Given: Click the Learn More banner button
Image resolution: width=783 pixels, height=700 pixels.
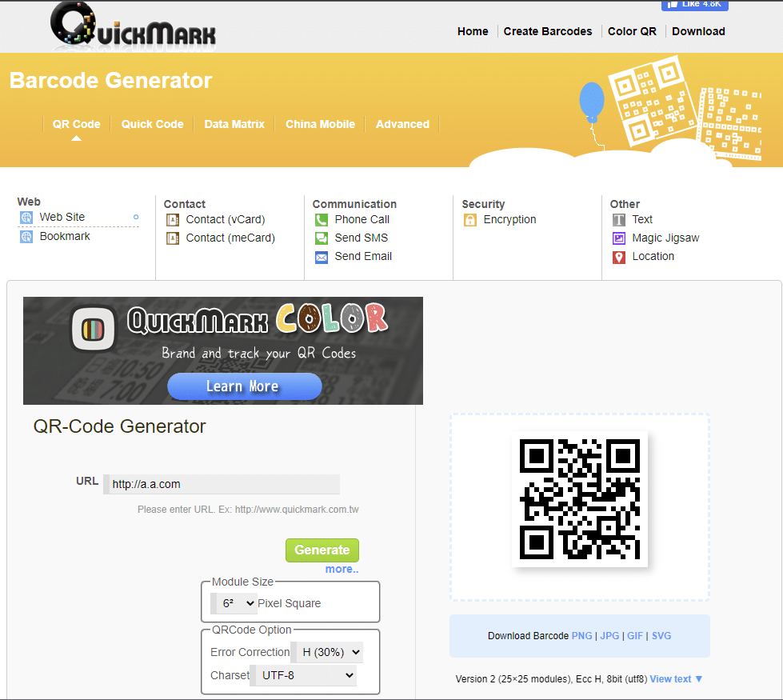Looking at the screenshot, I should pos(244,386).
